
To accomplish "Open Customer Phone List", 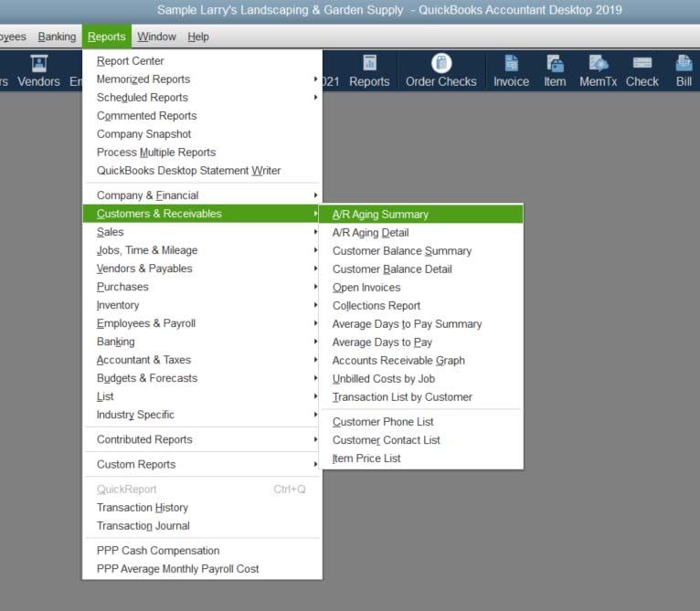I will [421, 422].
